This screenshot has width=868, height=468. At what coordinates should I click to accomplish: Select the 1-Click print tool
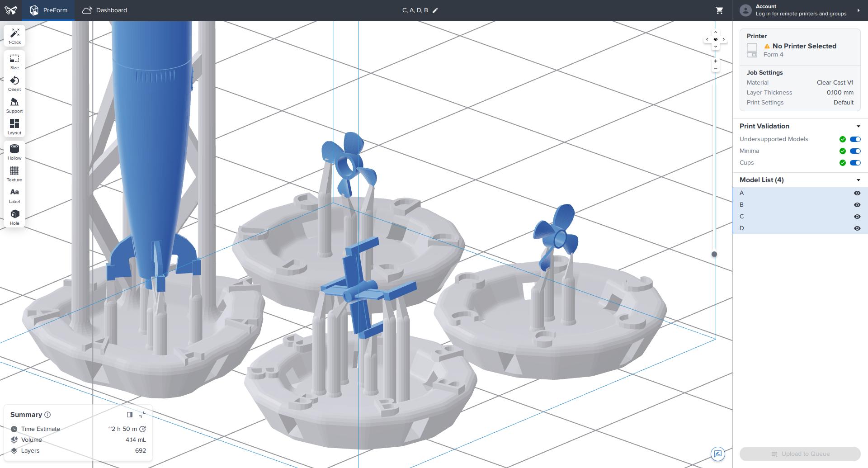click(14, 36)
